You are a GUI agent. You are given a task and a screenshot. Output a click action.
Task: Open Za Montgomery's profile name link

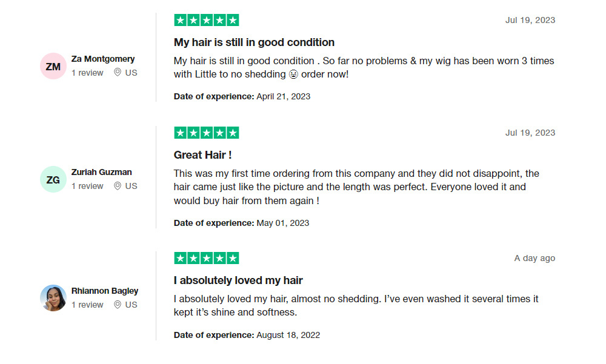[x=103, y=59]
